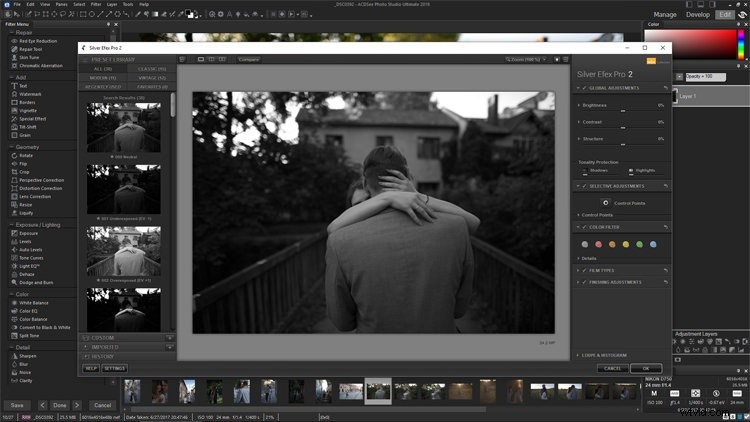Collapse the Geometry group in Filter Menu

[11, 147]
